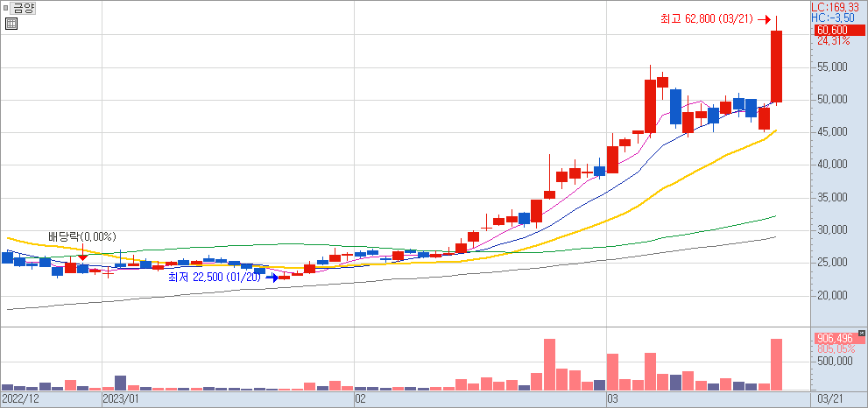This screenshot has width=868, height=408.
Task: Click the 2022/12 date axis label
Action: tap(21, 398)
